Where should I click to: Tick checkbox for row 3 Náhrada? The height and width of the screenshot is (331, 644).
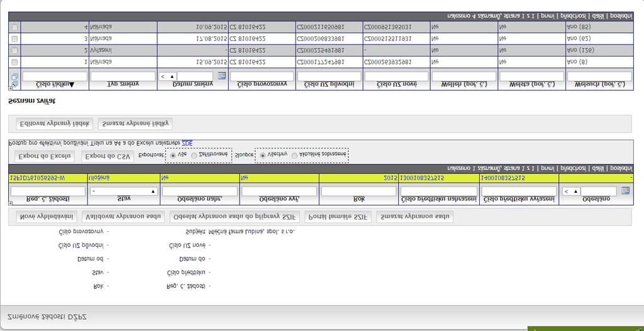point(15,39)
